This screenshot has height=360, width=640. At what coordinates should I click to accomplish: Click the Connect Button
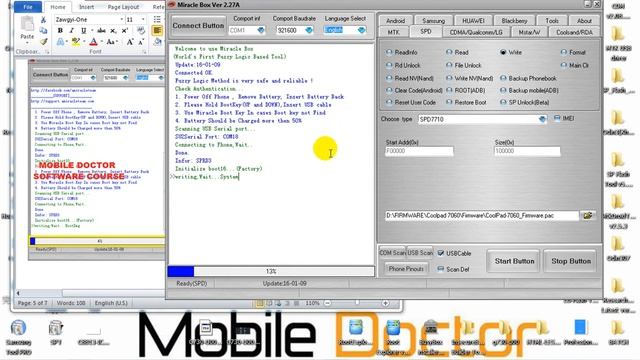[x=198, y=25]
